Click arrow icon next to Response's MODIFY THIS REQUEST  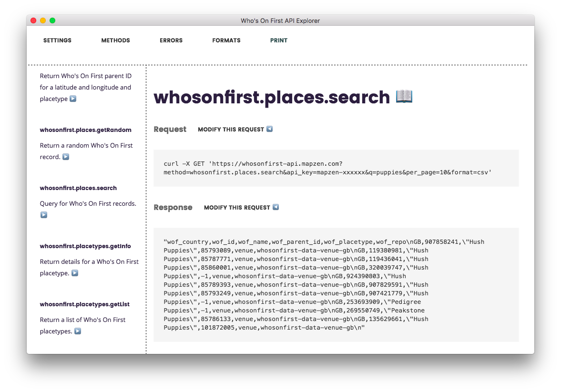click(275, 207)
